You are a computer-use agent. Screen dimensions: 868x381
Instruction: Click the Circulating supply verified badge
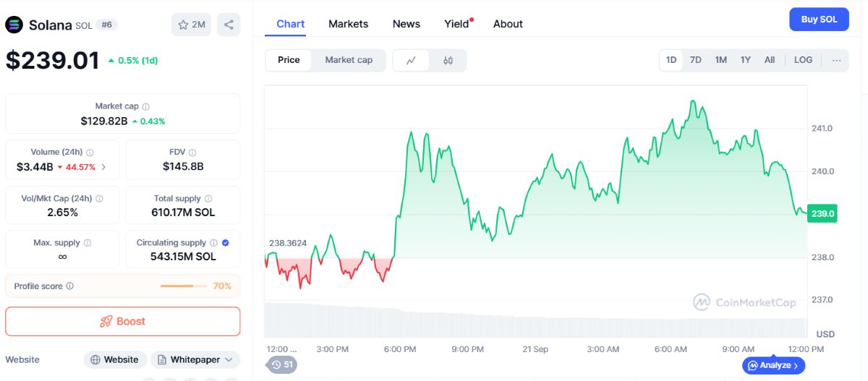click(x=225, y=243)
